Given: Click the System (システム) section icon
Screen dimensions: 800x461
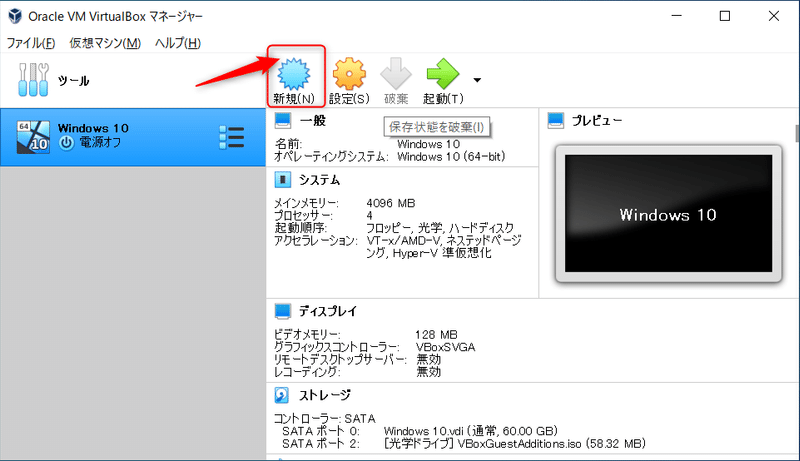Looking at the screenshot, I should [283, 180].
